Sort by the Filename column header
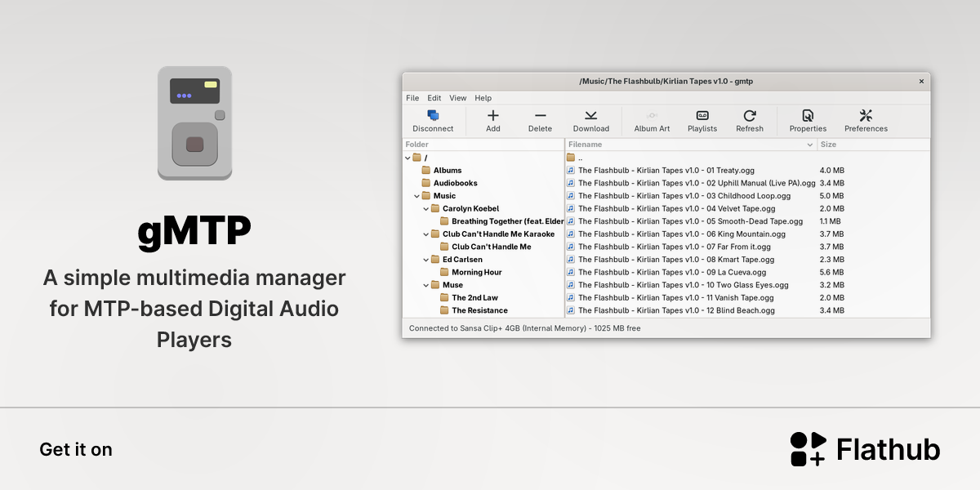Viewport: 980px width, 490px height. pos(691,145)
